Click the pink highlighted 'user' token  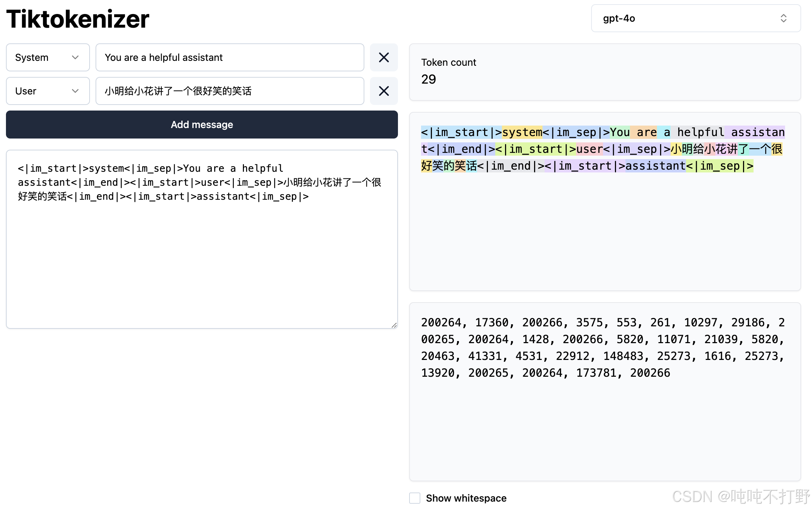(589, 149)
